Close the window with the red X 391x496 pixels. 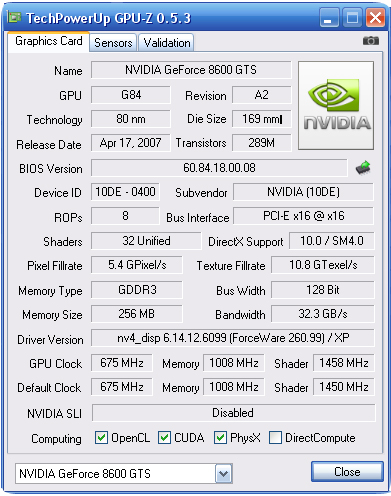[376, 17]
